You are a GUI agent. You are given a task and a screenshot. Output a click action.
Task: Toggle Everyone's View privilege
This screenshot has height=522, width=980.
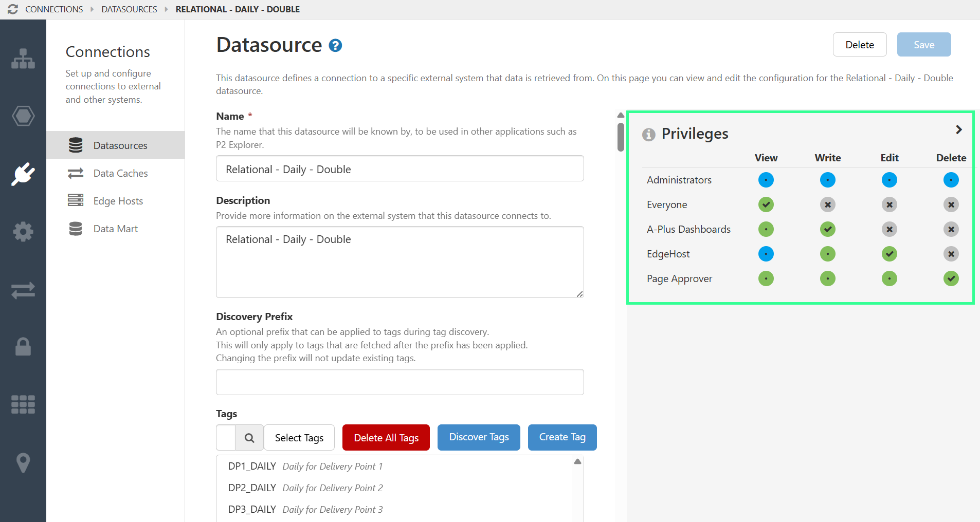[x=766, y=204]
